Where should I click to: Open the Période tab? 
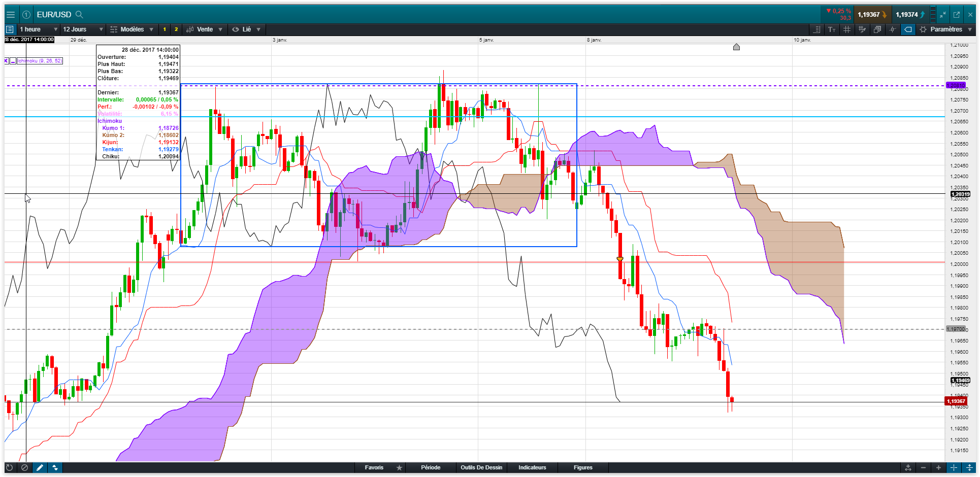431,468
